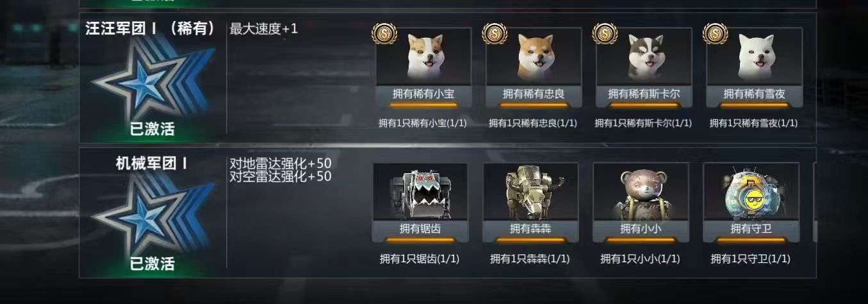
Task: Click the 汪汪军团 I (稀有) title
Action: [151, 28]
